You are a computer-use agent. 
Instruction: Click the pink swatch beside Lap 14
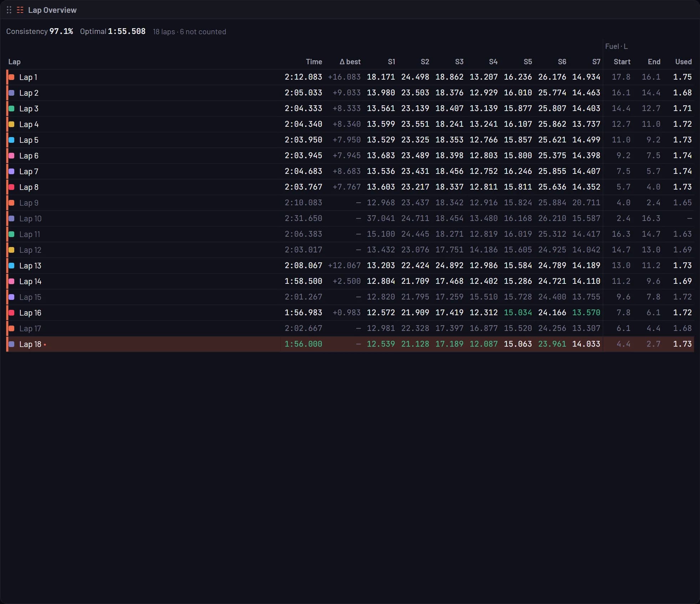[11, 281]
